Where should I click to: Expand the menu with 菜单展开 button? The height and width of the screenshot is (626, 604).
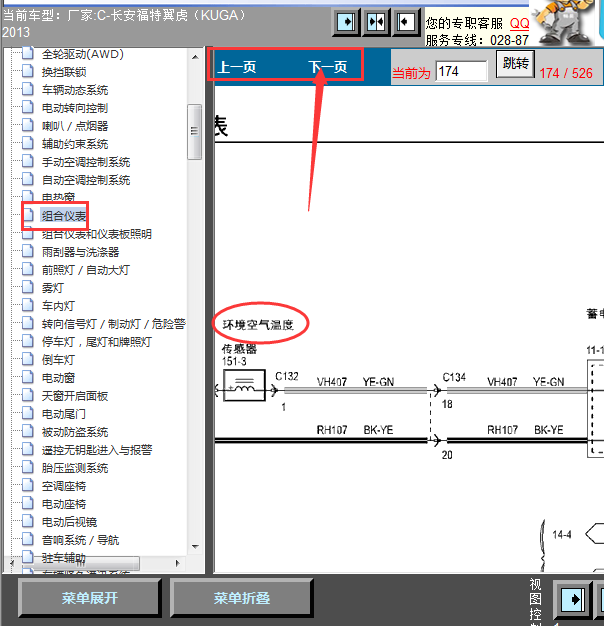pyautogui.click(x=89, y=598)
